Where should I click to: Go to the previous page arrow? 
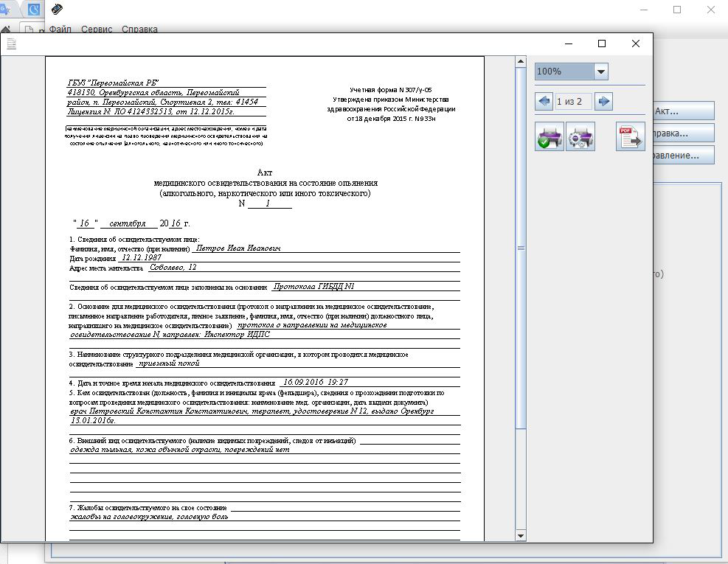pos(544,101)
